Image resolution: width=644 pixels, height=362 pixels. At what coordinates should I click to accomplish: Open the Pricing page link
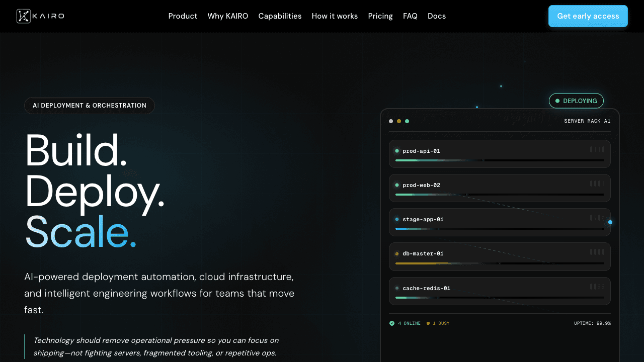pyautogui.click(x=380, y=16)
